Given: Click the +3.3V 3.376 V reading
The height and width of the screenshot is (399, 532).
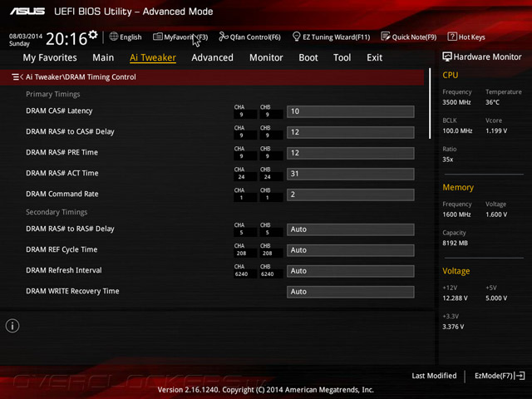Looking at the screenshot, I should tap(453, 327).
